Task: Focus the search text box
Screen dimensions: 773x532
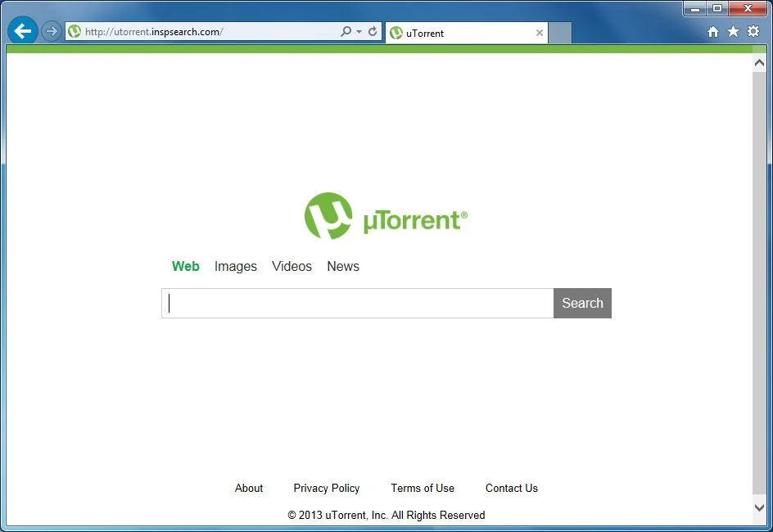Action: tap(357, 303)
